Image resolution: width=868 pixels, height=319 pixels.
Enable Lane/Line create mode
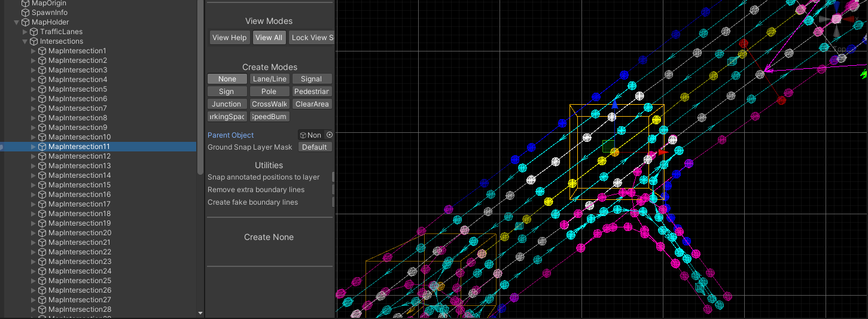(270, 79)
